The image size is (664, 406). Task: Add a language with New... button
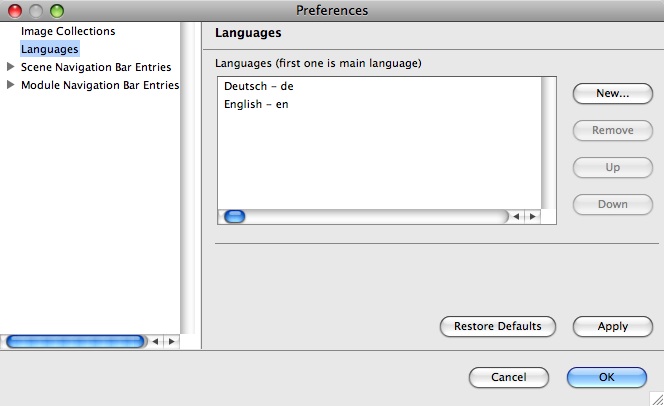613,93
